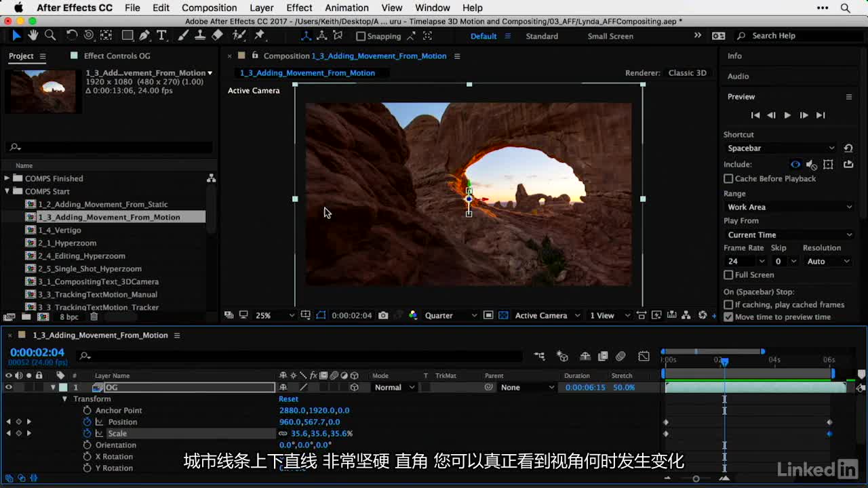Viewport: 868px width, 488px height.
Task: Open the Range Work Area dropdown
Action: click(789, 207)
